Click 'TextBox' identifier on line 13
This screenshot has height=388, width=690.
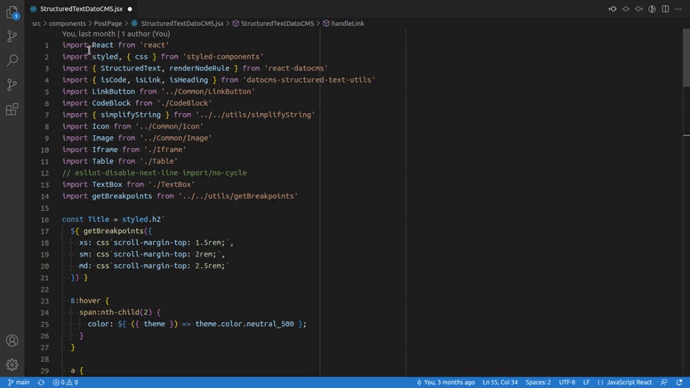(x=107, y=184)
